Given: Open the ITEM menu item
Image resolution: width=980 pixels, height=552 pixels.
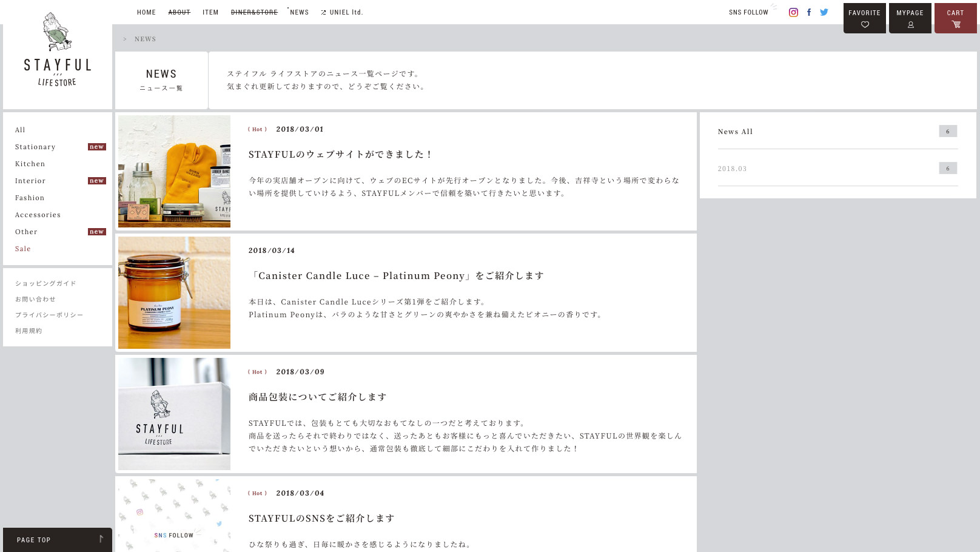Looking at the screenshot, I should coord(210,12).
